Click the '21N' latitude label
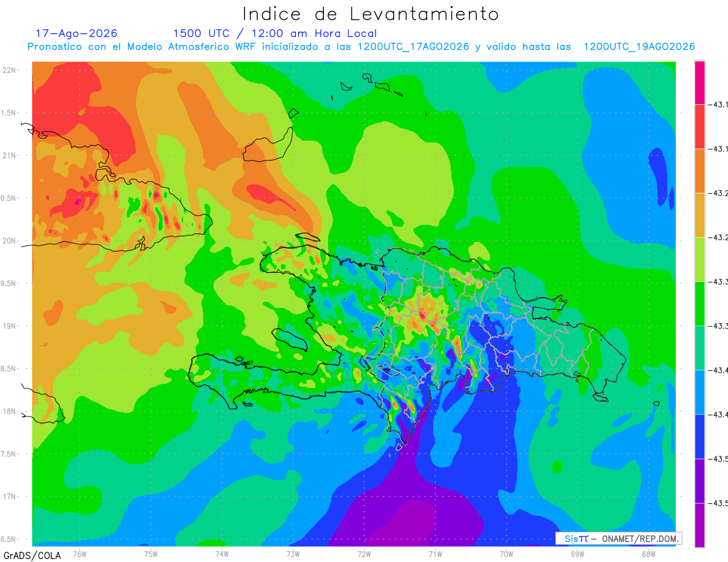The image size is (728, 562). [10, 156]
